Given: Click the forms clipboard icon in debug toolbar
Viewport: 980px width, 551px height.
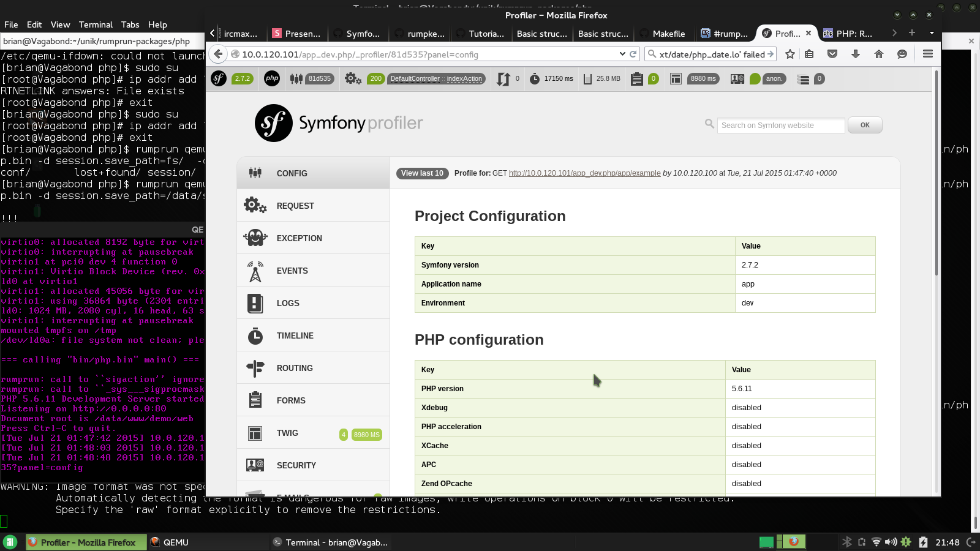Looking at the screenshot, I should pyautogui.click(x=637, y=79).
